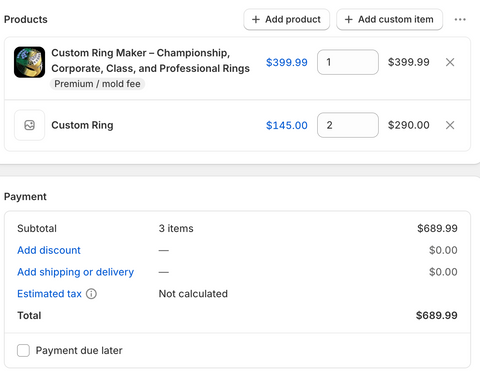Click the Add product button

(x=287, y=20)
